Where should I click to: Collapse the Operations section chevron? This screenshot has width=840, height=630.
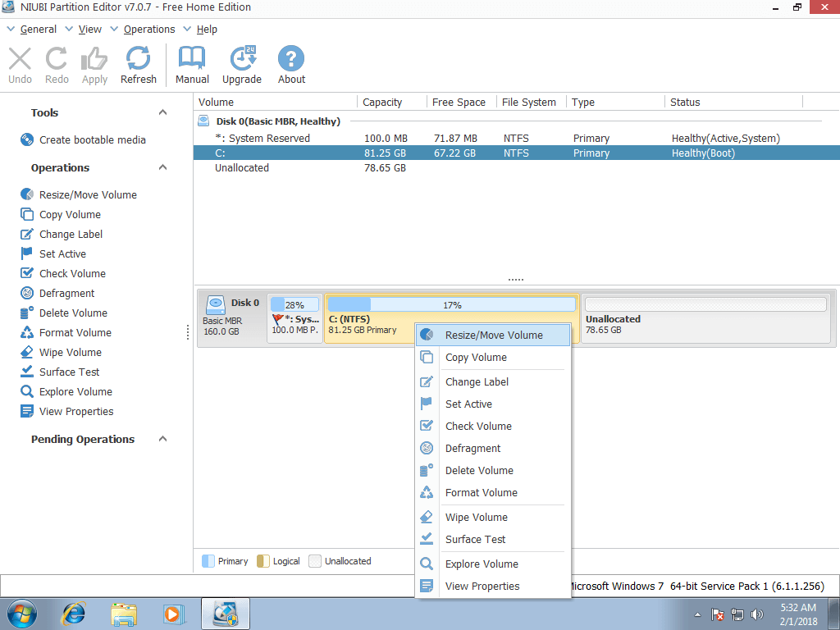pyautogui.click(x=163, y=167)
